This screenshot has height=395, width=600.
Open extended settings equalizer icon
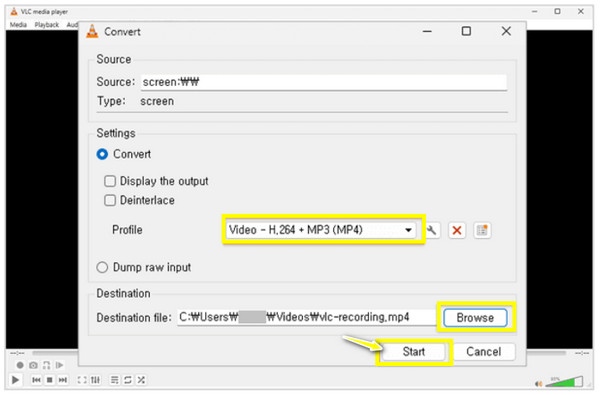[95, 380]
